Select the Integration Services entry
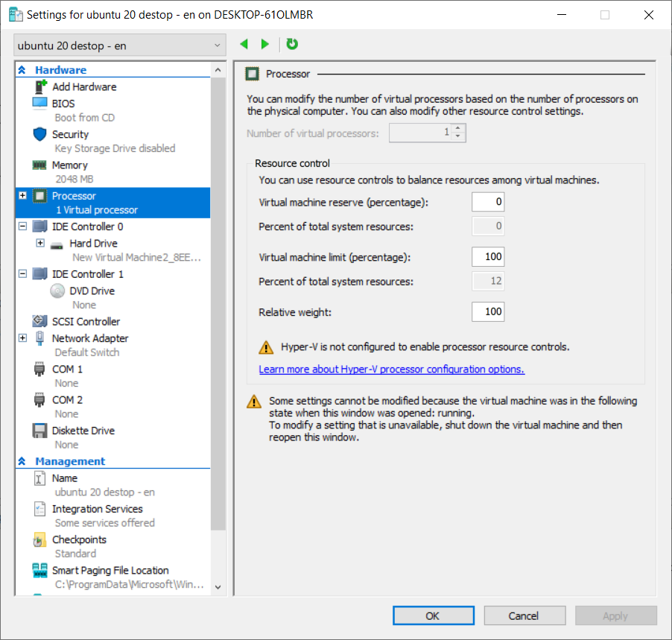Viewport: 672px width, 640px height. pos(98,509)
